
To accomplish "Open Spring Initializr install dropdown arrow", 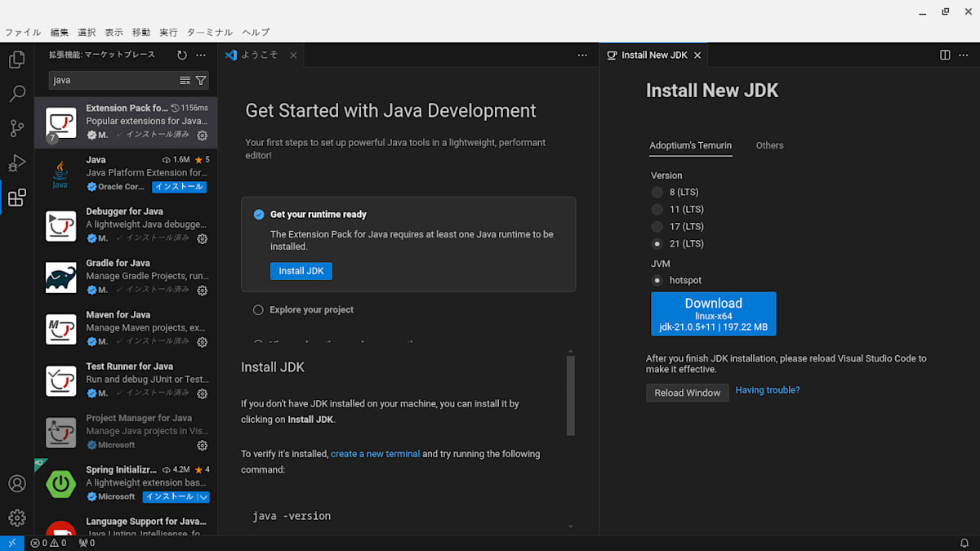I will tap(203, 496).
